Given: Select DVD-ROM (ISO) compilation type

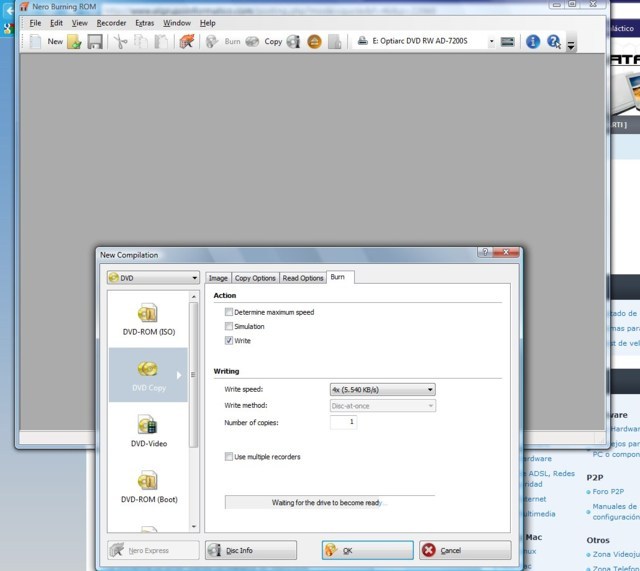Looking at the screenshot, I should 149,319.
